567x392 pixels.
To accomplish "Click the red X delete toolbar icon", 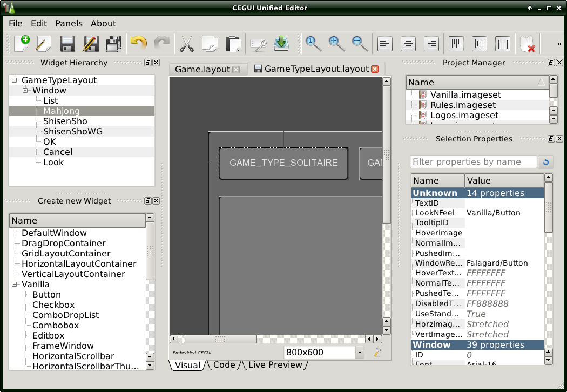I will tap(527, 44).
